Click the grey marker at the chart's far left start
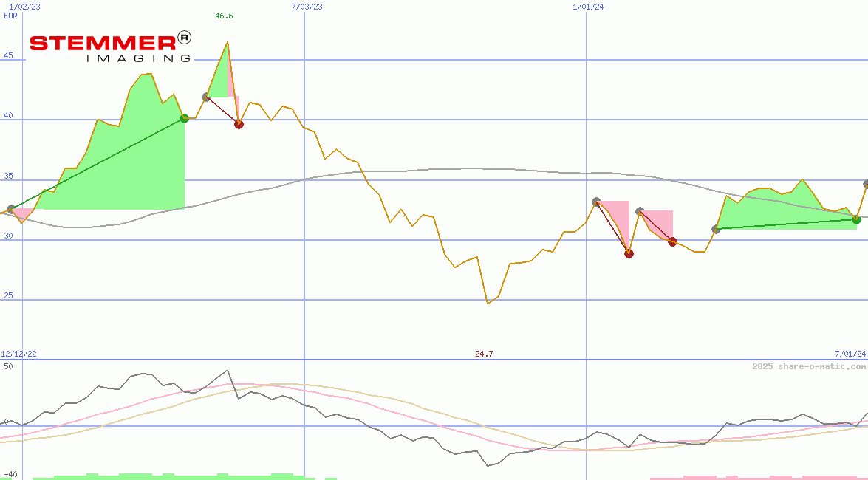Viewport: 868px width, 480px height. click(11, 209)
